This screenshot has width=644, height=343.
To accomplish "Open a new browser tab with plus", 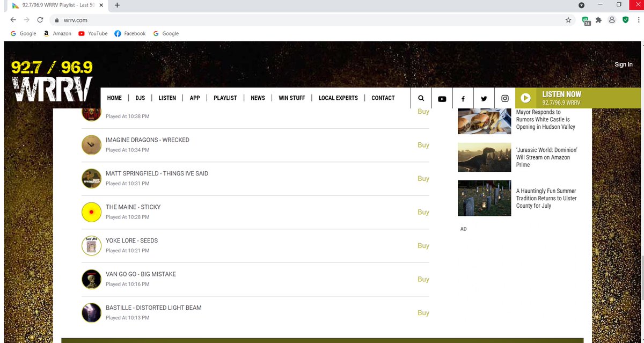I will [x=117, y=5].
